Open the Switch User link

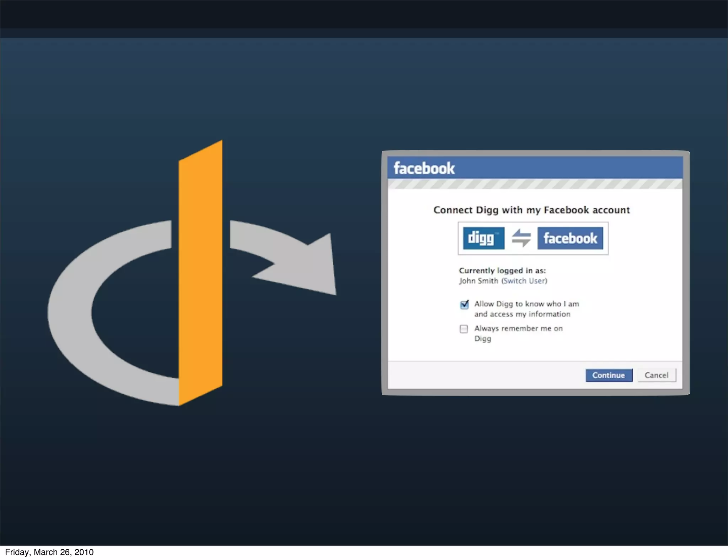524,281
